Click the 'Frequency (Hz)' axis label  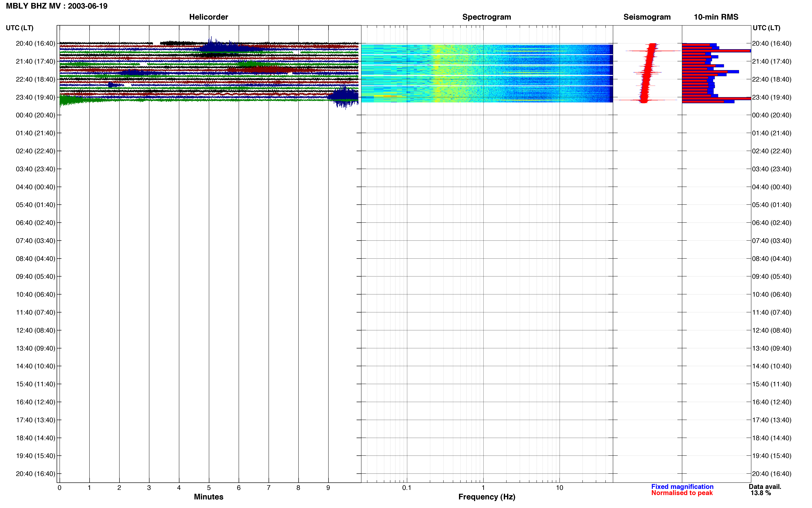487,497
